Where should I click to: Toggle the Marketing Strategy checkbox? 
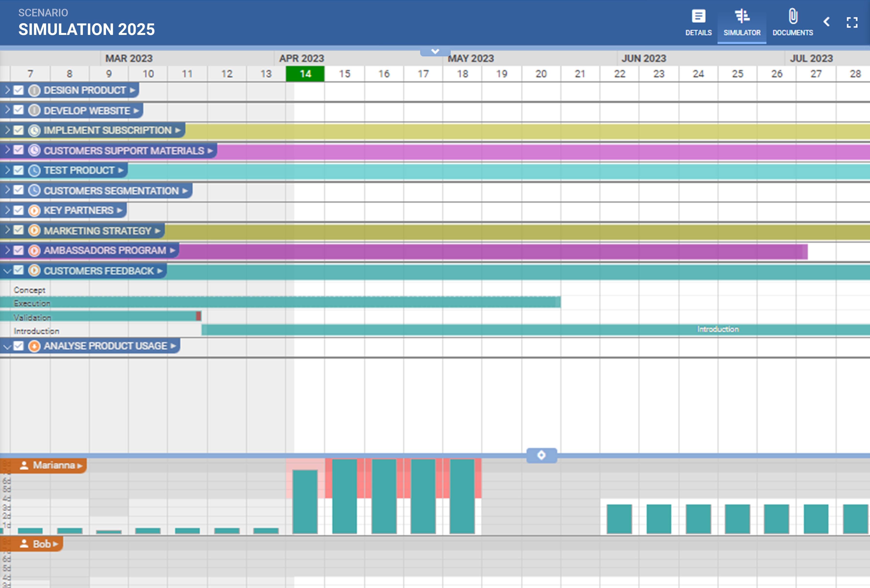coord(18,231)
